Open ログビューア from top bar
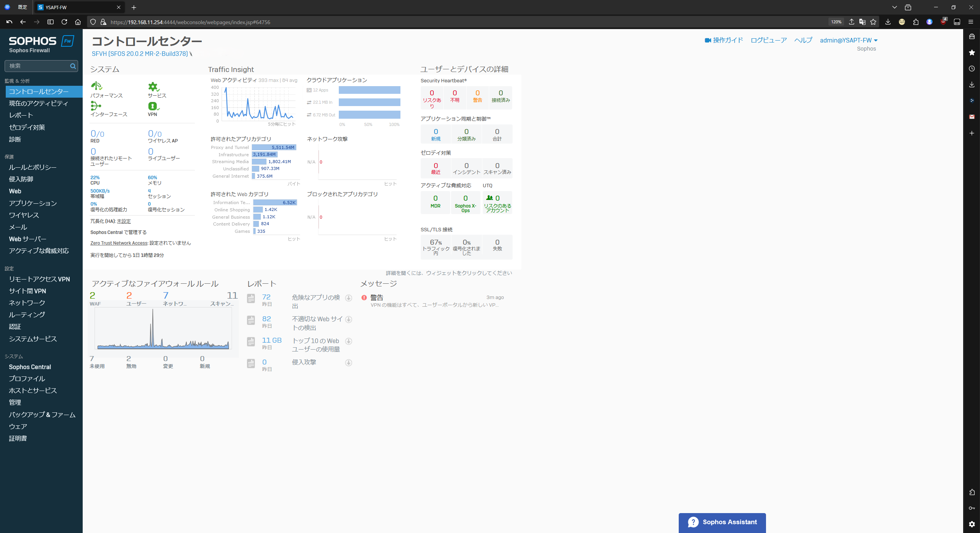 (x=769, y=40)
